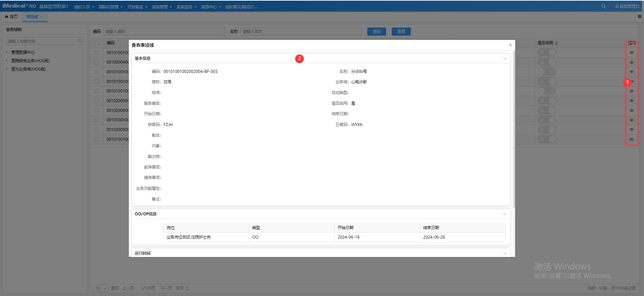
Task: Close the 事项域 tab with its x
Action: coord(41,17)
